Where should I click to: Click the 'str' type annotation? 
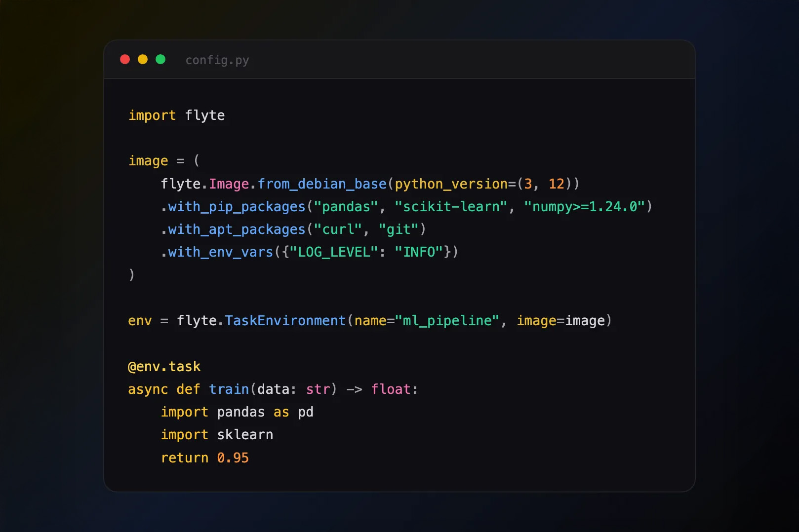pos(318,389)
